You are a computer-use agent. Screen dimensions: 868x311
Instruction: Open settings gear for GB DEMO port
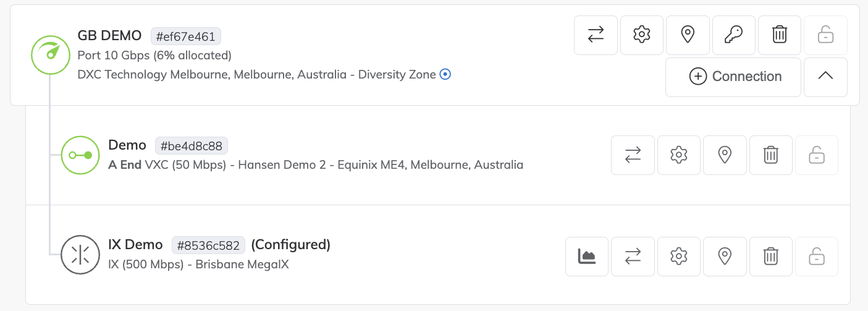point(642,35)
